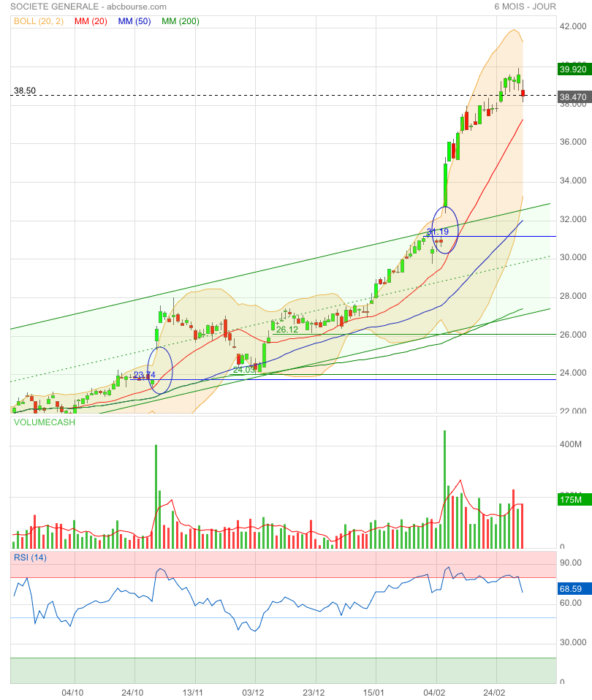Click the 39.920 green price tag
This screenshot has height=700, width=592.
pyautogui.click(x=574, y=69)
